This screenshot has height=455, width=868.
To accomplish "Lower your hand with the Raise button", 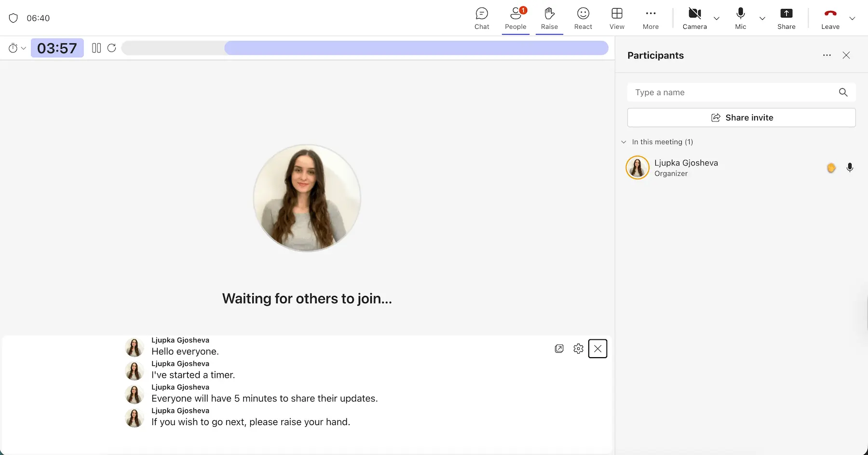I will (x=549, y=18).
